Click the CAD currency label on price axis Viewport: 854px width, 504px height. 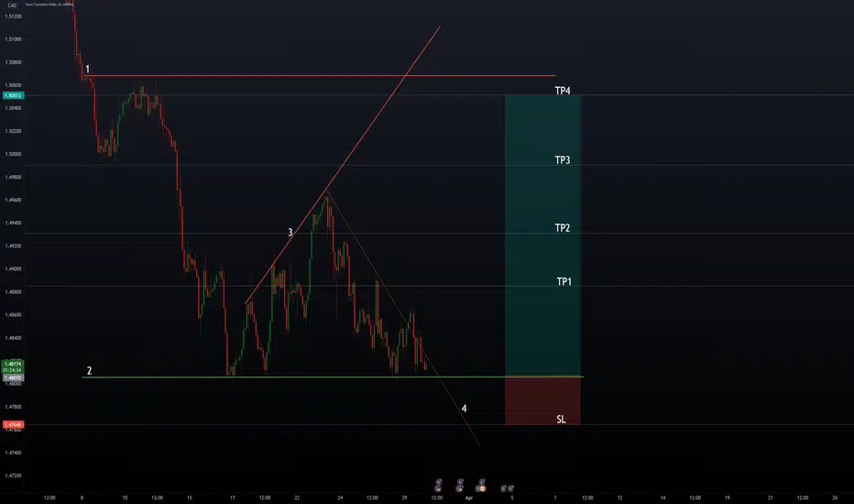pyautogui.click(x=12, y=5)
